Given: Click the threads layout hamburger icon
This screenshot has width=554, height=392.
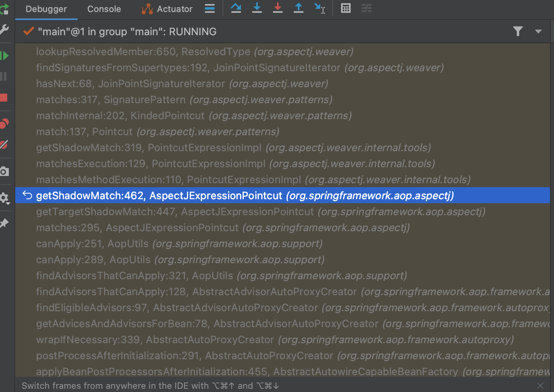Looking at the screenshot, I should 210,8.
